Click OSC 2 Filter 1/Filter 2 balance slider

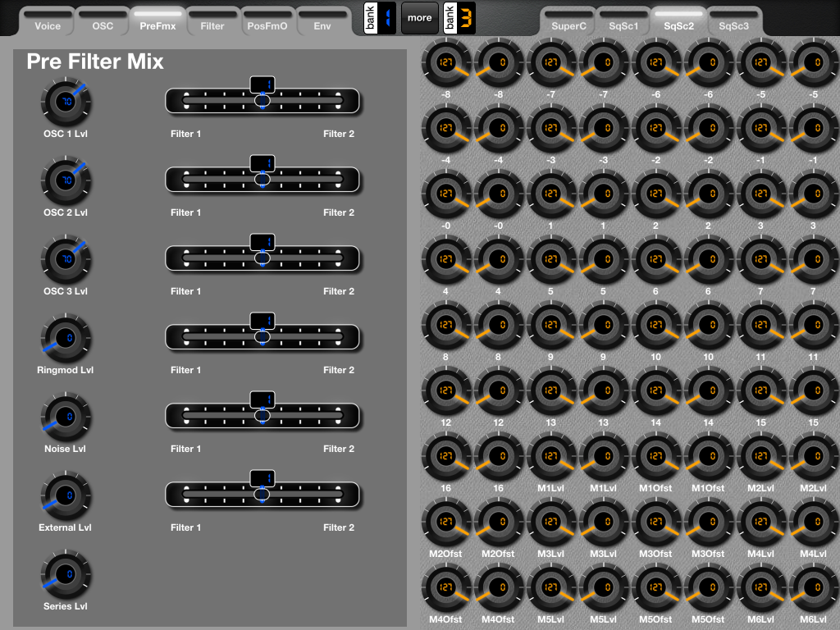click(262, 180)
